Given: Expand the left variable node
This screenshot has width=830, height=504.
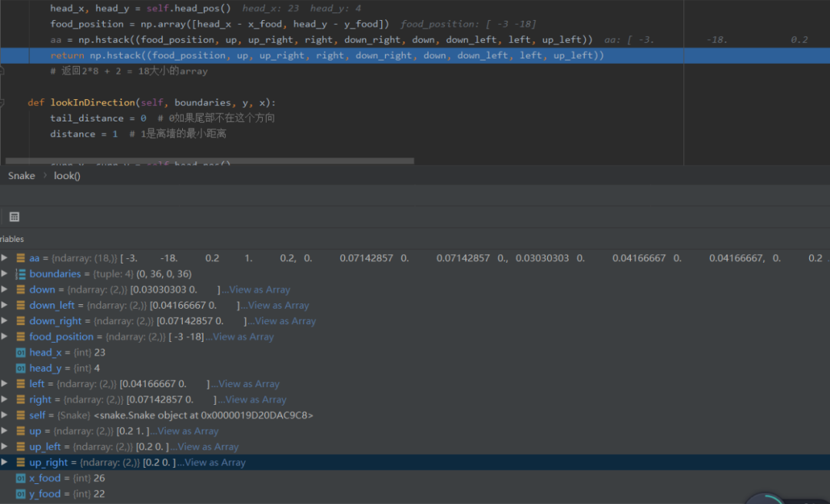Looking at the screenshot, I should (5, 384).
